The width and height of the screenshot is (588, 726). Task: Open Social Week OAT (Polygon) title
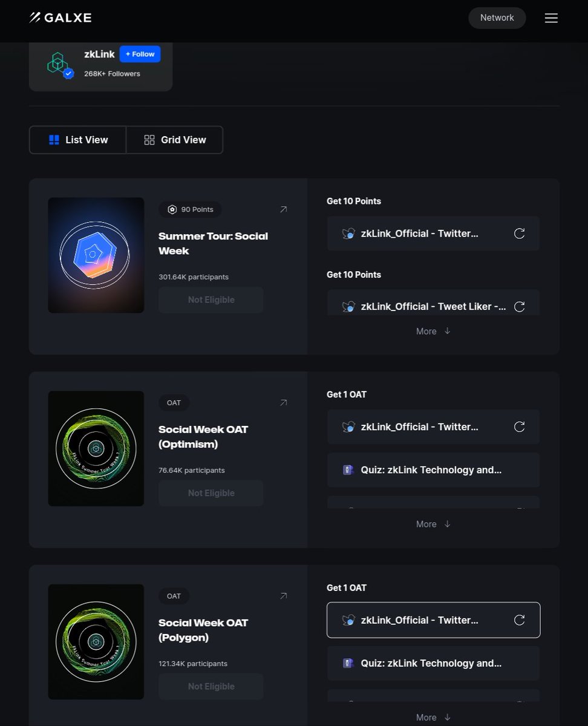pyautogui.click(x=203, y=630)
